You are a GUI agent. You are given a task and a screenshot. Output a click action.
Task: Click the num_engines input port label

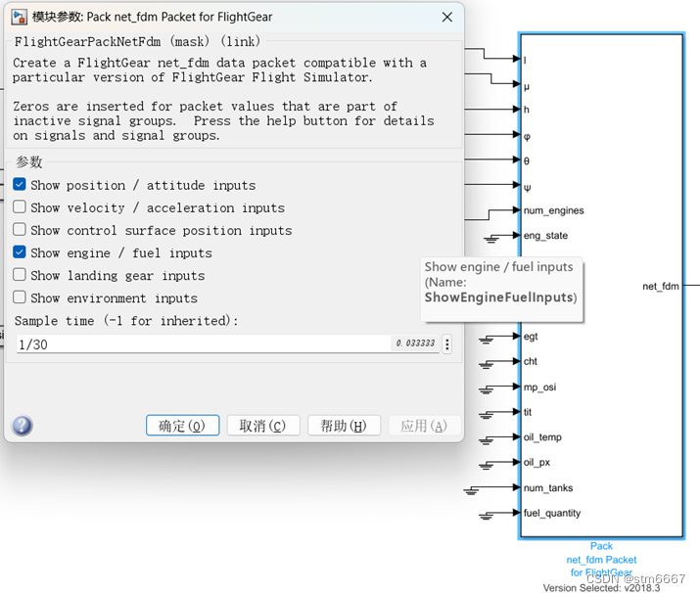click(x=553, y=210)
